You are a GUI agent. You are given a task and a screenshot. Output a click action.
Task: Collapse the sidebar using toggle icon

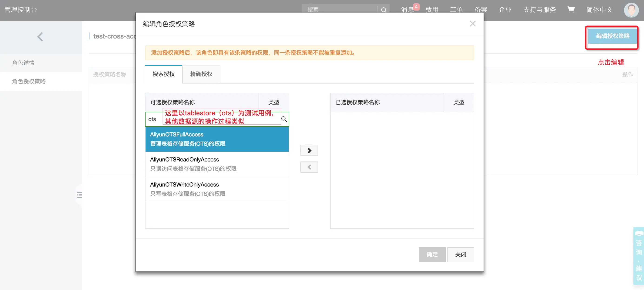(x=79, y=195)
